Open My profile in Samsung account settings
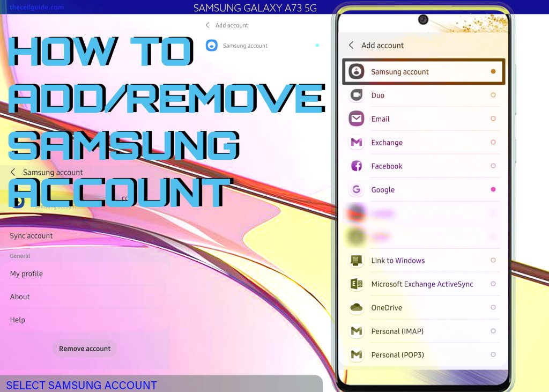The width and height of the screenshot is (549, 392). [26, 273]
